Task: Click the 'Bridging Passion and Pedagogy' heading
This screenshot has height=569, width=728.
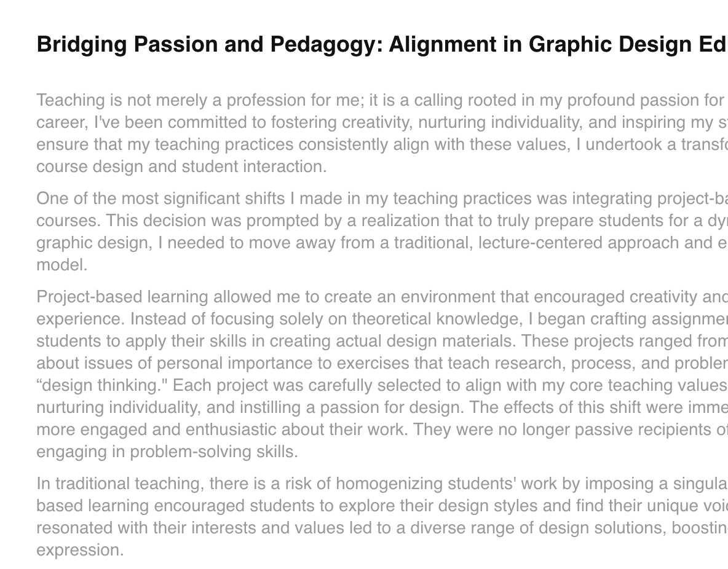Action: pyautogui.click(x=382, y=45)
